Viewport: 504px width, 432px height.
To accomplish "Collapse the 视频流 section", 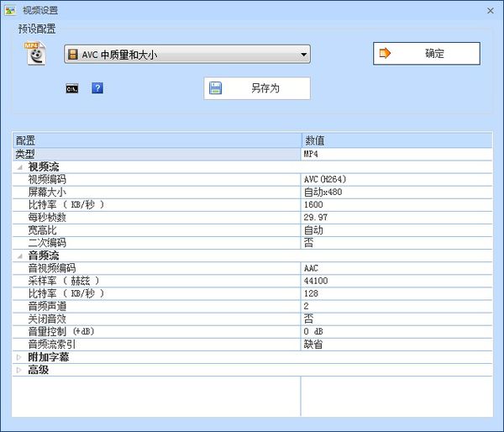I will [20, 167].
